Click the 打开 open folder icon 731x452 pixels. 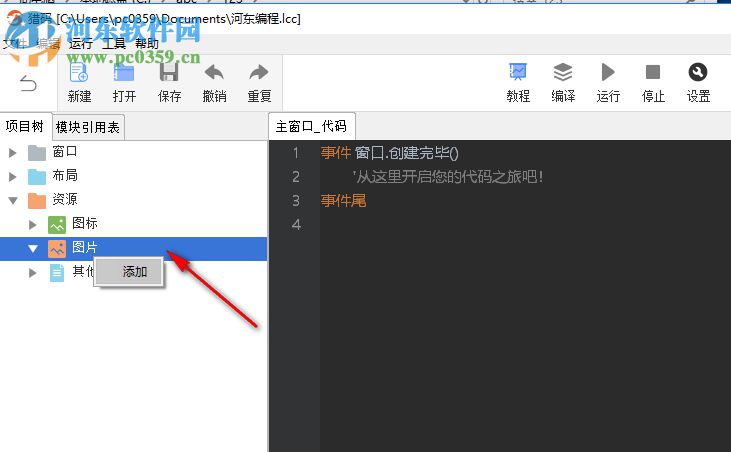point(124,72)
